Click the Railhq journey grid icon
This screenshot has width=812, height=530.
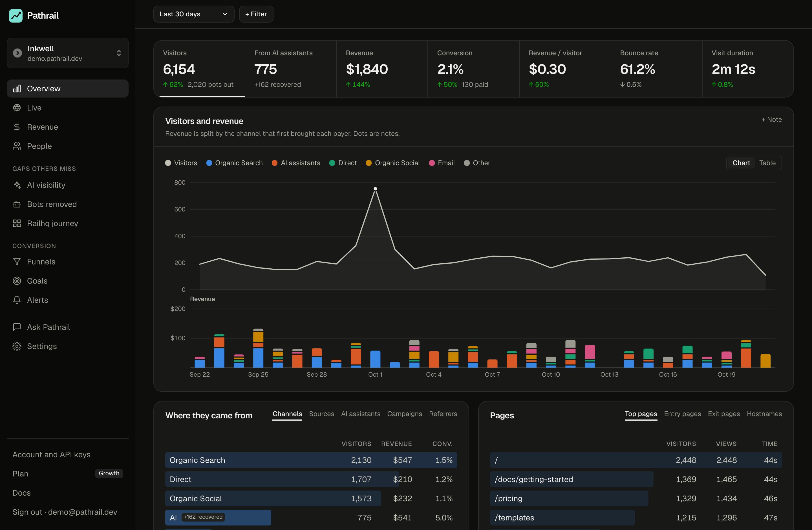pyautogui.click(x=17, y=223)
